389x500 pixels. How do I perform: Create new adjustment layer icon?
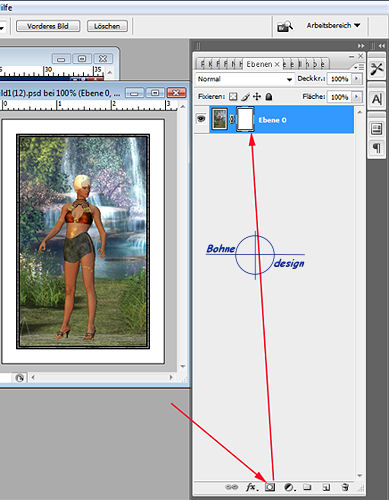click(289, 487)
